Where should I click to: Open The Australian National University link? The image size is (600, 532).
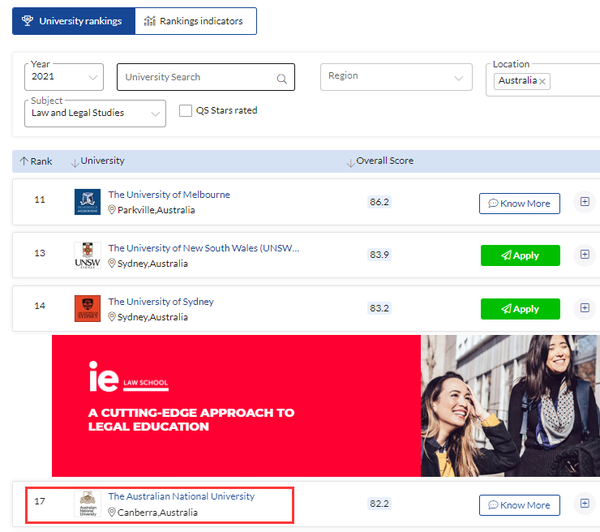pos(181,496)
